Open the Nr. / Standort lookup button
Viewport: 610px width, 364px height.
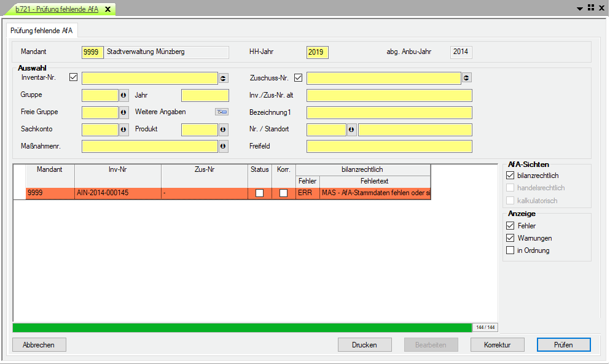tap(352, 130)
